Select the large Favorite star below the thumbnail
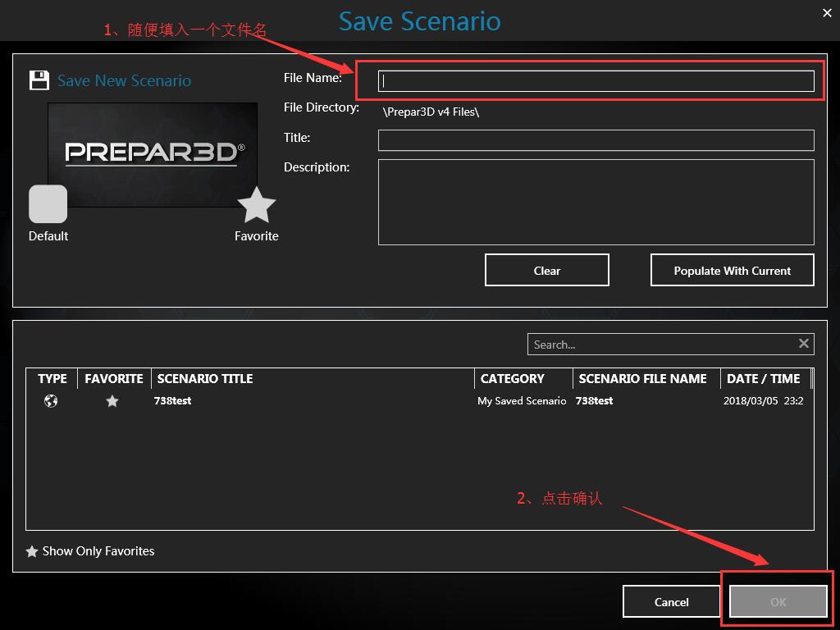Viewport: 840px width, 630px height. click(x=257, y=203)
